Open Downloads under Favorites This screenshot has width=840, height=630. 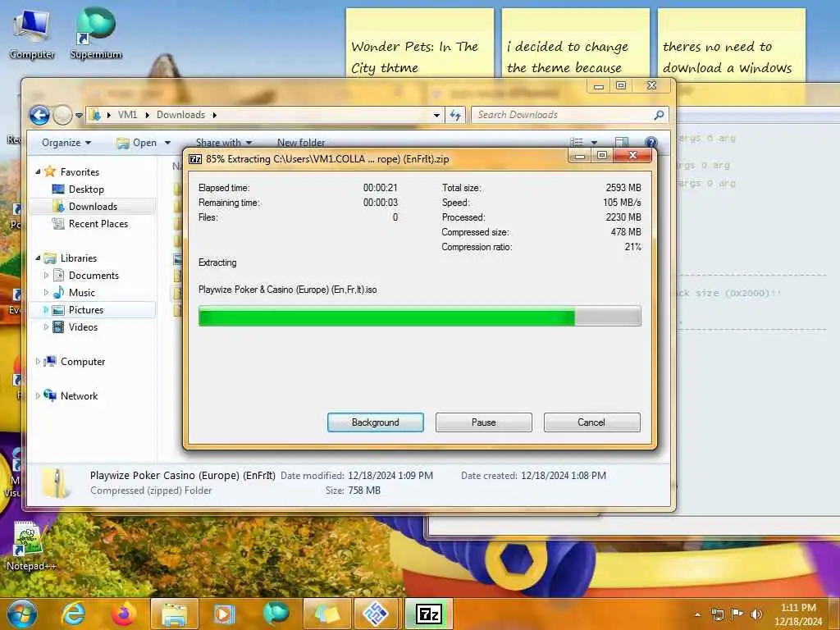pyautogui.click(x=93, y=206)
